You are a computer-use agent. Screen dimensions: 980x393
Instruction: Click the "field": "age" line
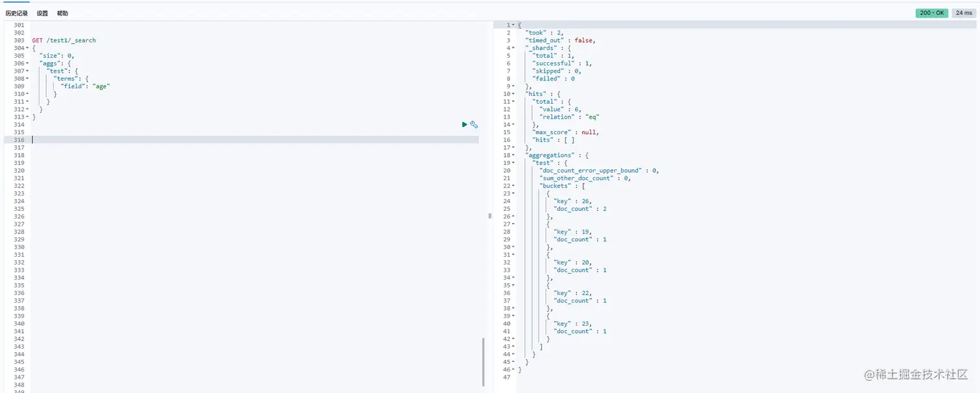(x=86, y=86)
